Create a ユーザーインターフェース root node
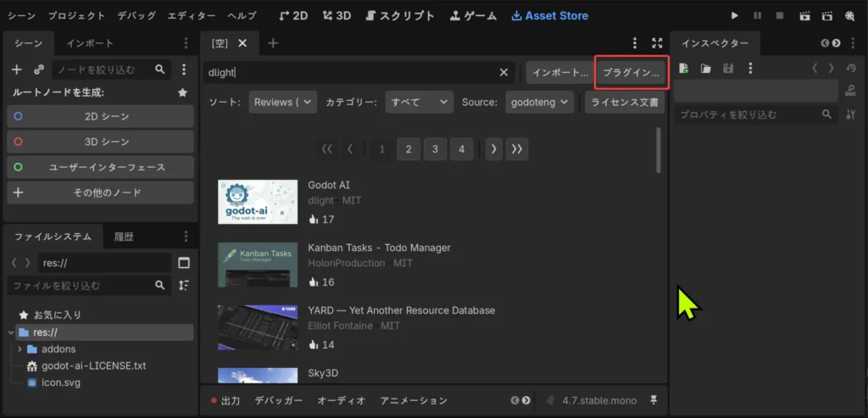This screenshot has height=418, width=868. point(100,167)
